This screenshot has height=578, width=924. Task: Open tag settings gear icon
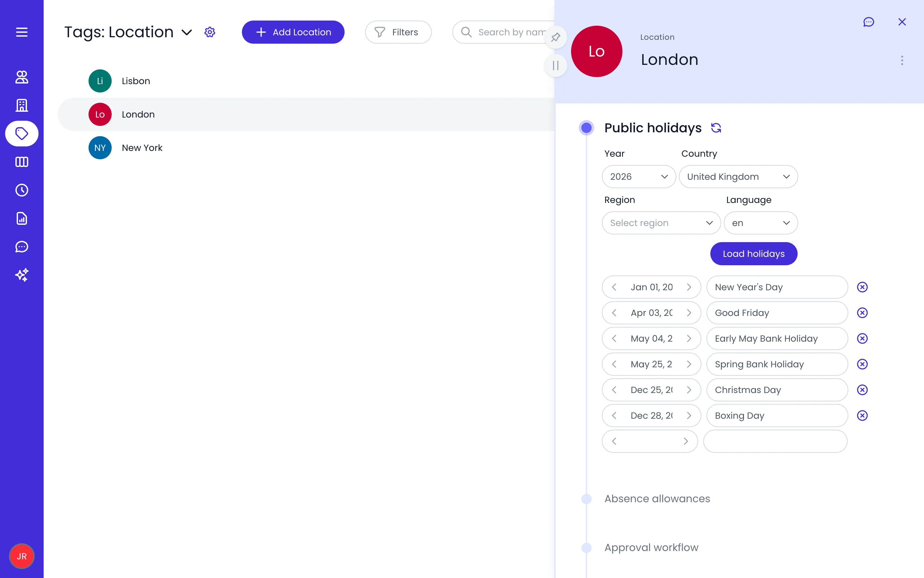pos(210,32)
